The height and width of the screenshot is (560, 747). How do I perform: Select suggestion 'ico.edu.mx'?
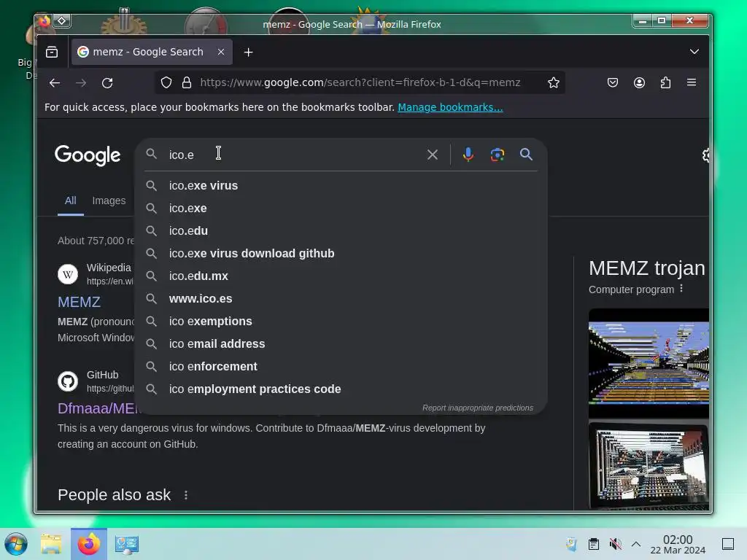point(341,276)
